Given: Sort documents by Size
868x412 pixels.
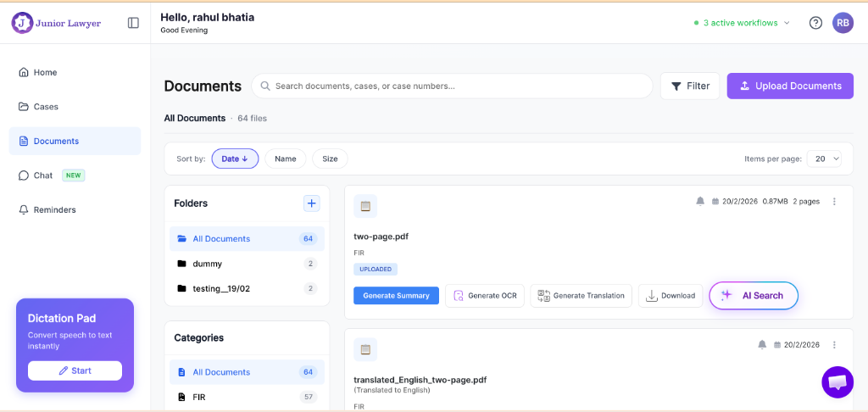Looking at the screenshot, I should click(330, 159).
